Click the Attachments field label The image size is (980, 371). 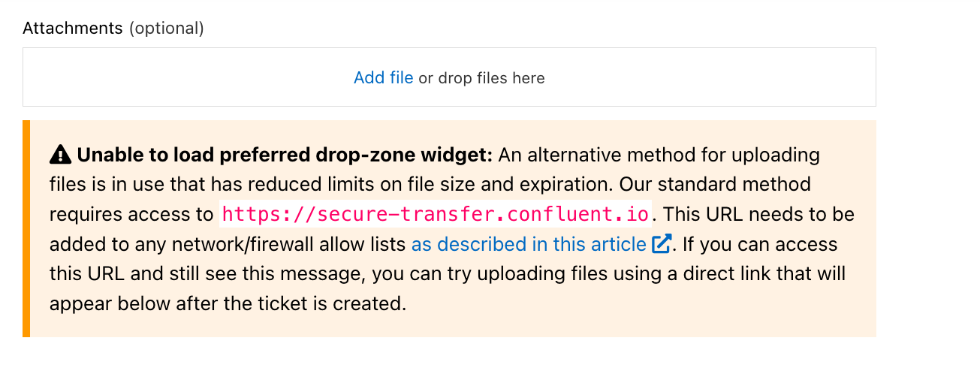click(x=73, y=29)
